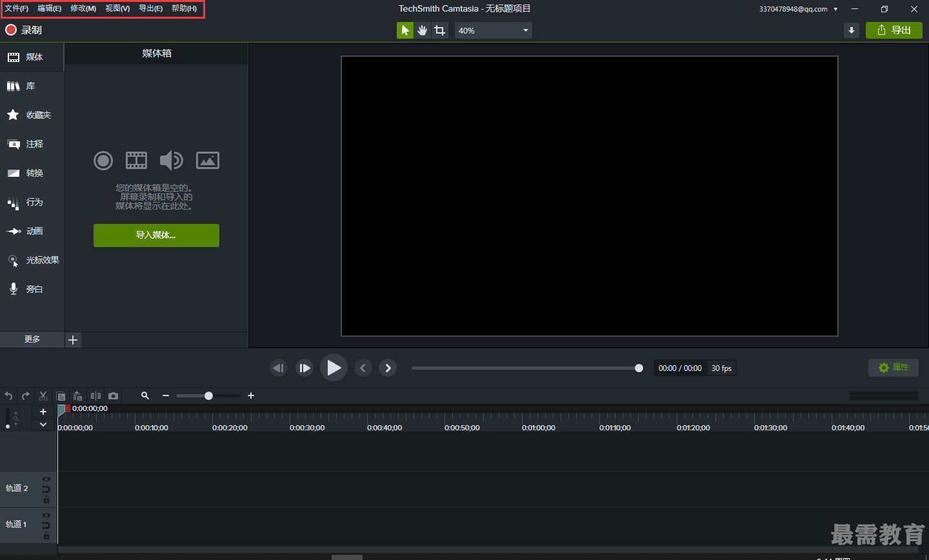The image size is (929, 560).
Task: Expand the 更多 tools list
Action: (32, 339)
